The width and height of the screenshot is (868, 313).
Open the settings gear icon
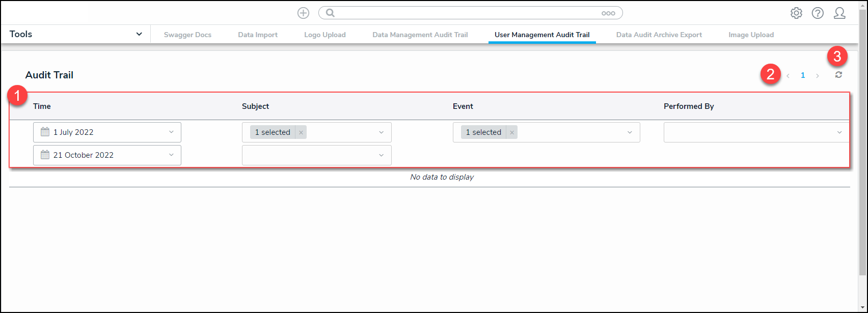pos(796,13)
